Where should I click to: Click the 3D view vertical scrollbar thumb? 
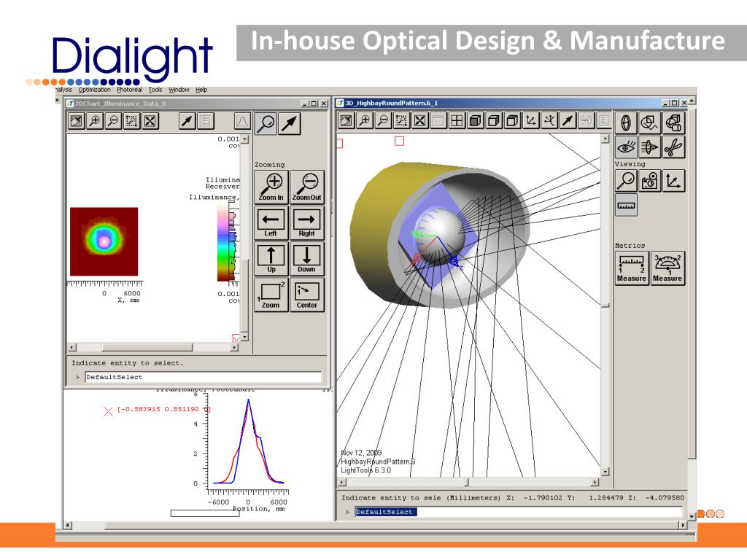pyautogui.click(x=605, y=306)
